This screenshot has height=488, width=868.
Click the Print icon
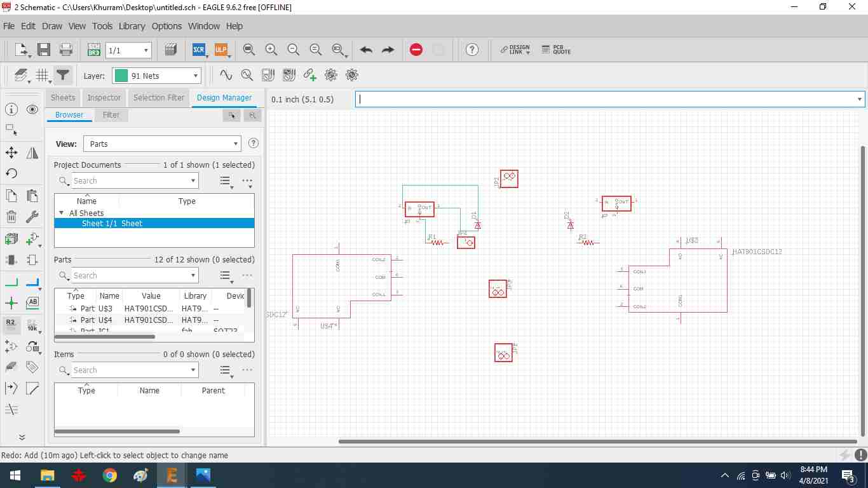point(65,50)
